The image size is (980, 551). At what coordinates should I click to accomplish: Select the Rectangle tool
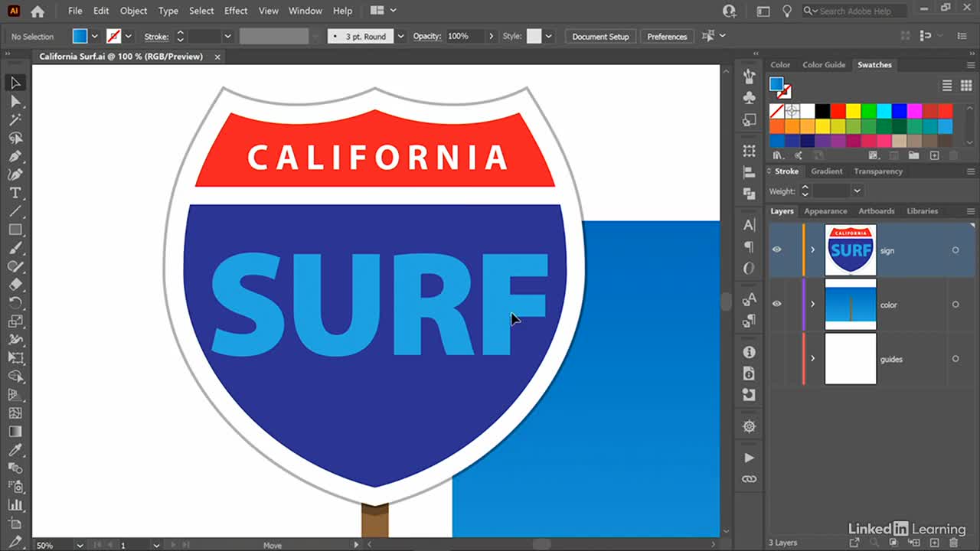point(15,230)
